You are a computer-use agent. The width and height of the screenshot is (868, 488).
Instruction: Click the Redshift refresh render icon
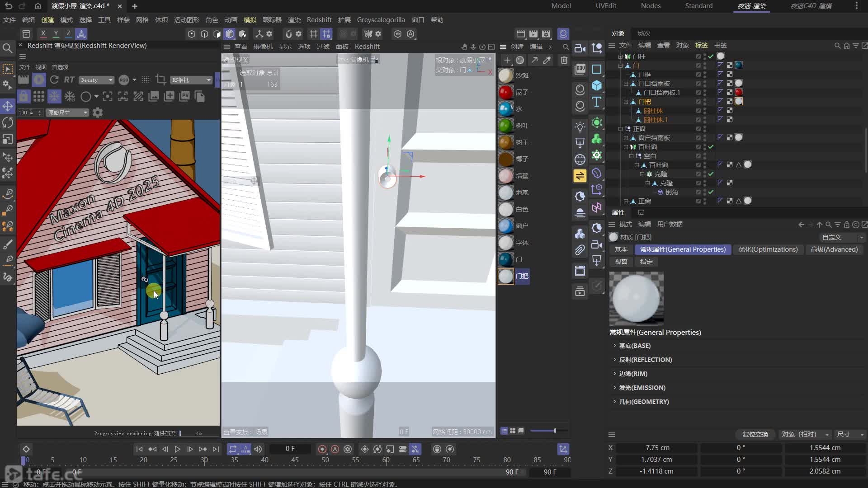(54, 80)
